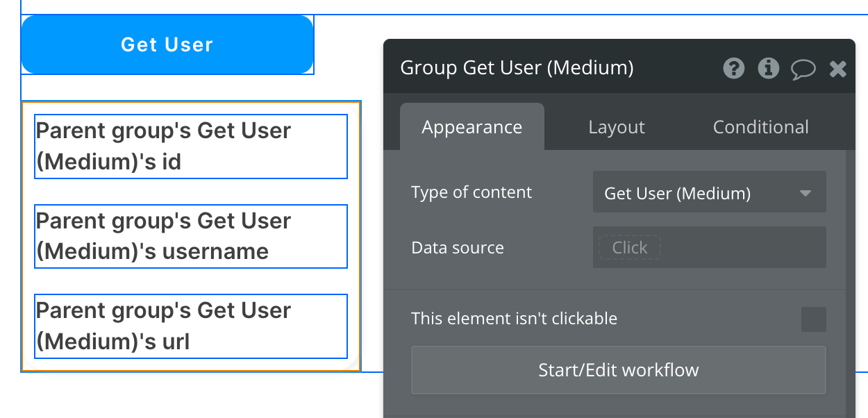
Task: Click the "Data source" label text
Action: pyautogui.click(x=457, y=248)
